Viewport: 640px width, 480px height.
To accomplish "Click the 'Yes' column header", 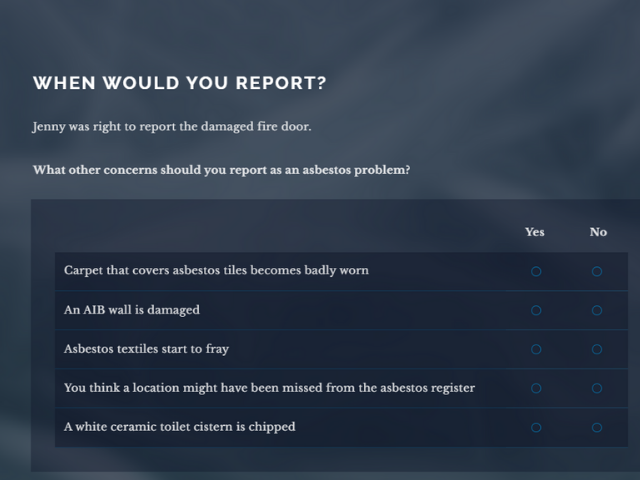I will click(x=535, y=232).
